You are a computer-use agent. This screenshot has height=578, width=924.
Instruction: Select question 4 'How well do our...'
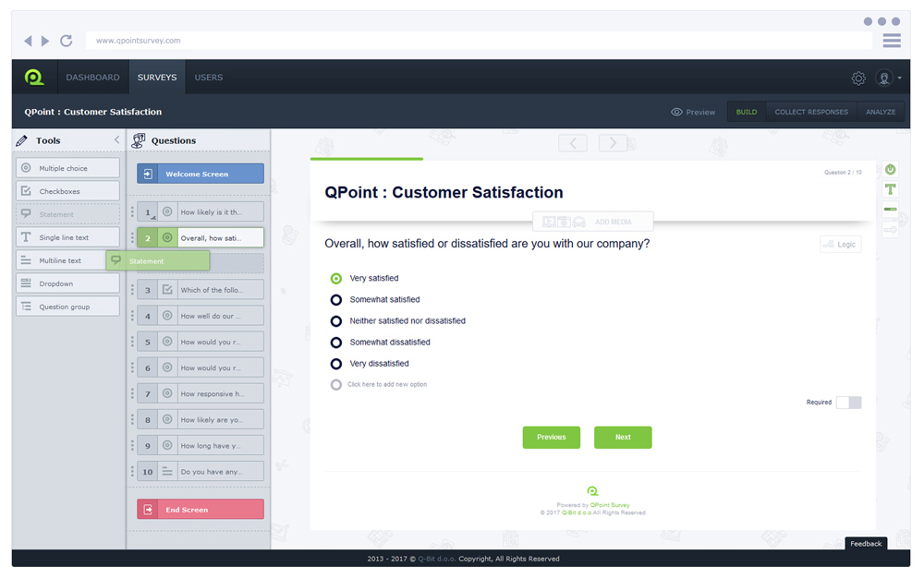[201, 316]
